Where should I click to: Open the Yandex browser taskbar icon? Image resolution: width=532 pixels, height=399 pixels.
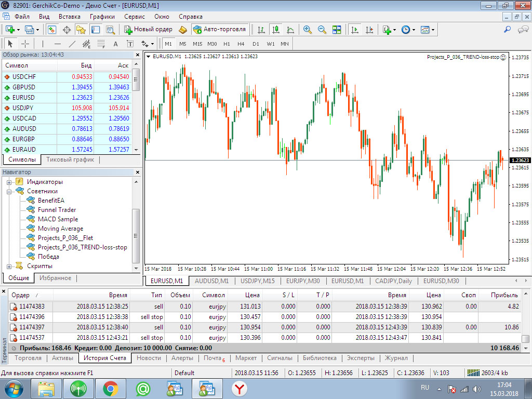click(x=239, y=389)
